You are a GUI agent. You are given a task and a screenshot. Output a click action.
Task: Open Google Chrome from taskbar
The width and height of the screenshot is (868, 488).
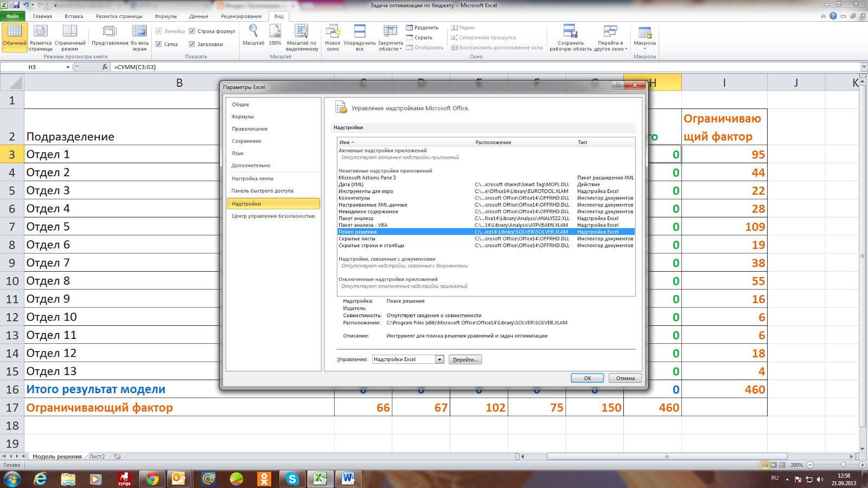(152, 479)
